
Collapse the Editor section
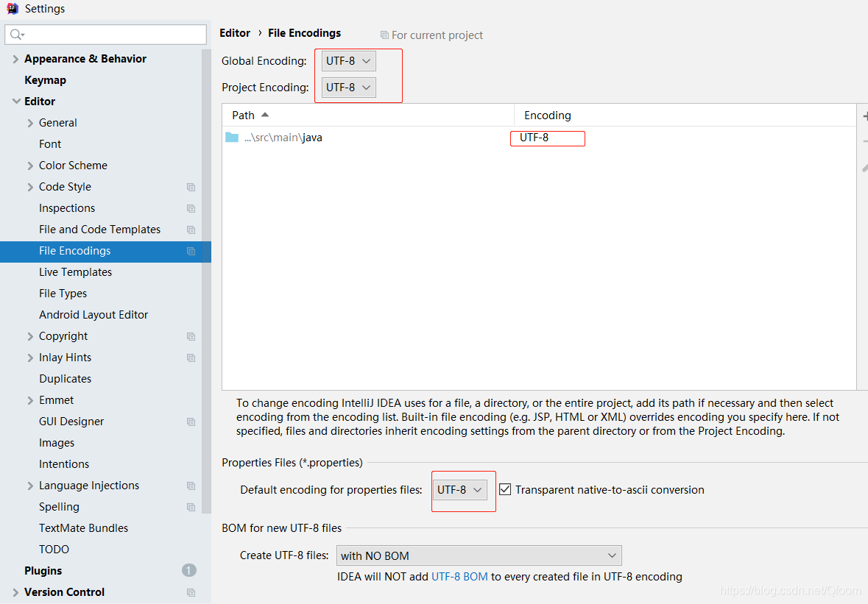[16, 102]
